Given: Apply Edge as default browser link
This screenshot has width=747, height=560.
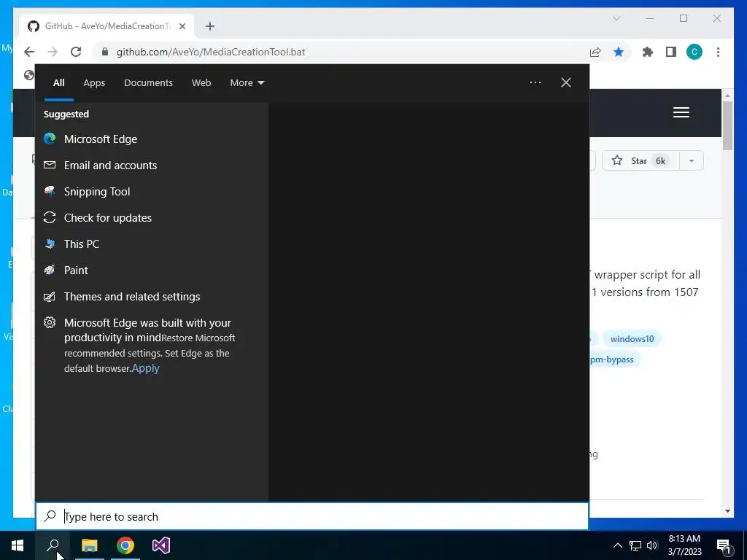Looking at the screenshot, I should coord(145,368).
